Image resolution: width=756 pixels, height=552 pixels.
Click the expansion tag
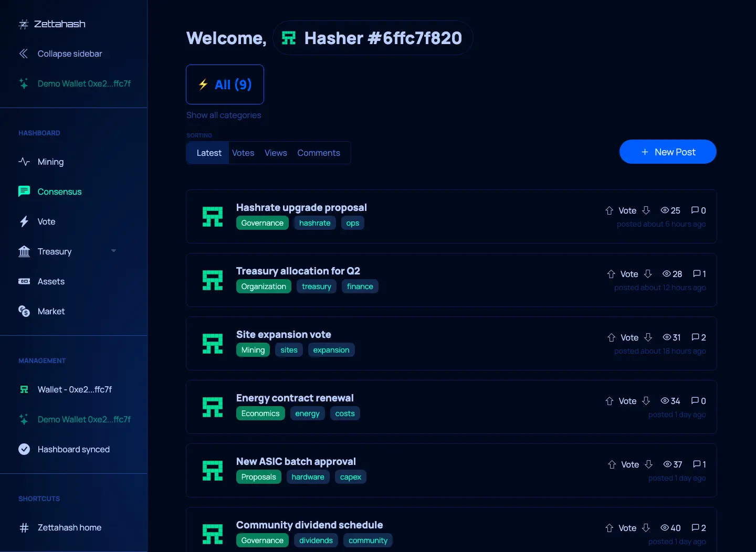(x=331, y=350)
